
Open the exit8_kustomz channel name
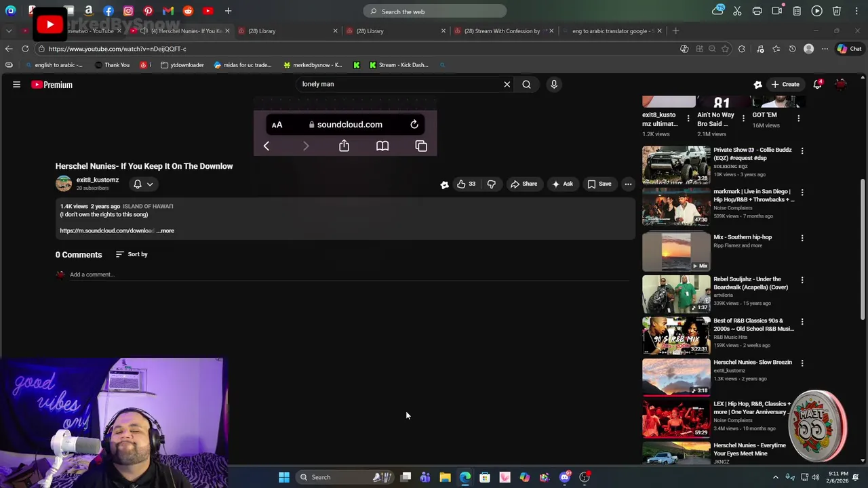[x=98, y=180]
